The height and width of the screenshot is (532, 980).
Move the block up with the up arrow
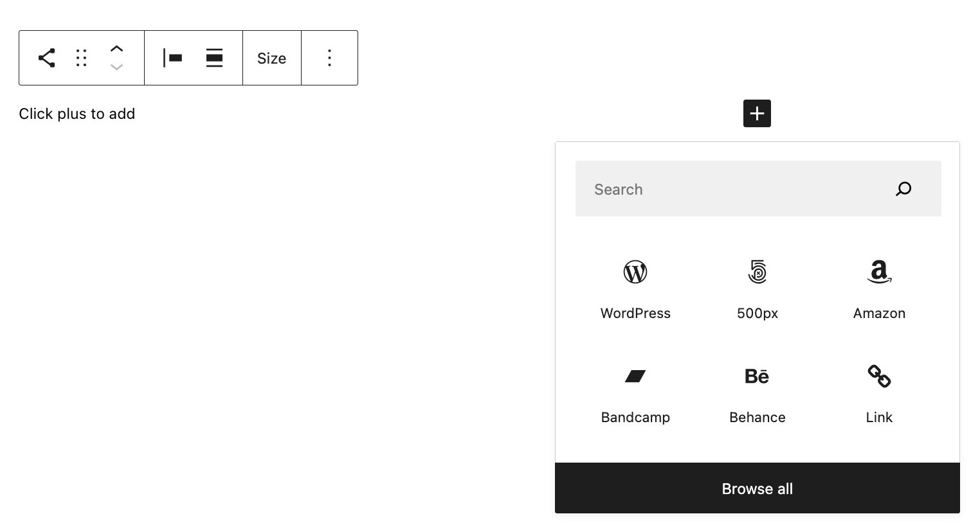pyautogui.click(x=117, y=48)
